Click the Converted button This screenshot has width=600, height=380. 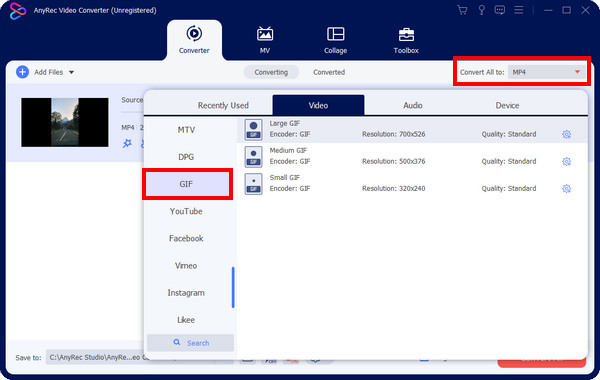[329, 72]
